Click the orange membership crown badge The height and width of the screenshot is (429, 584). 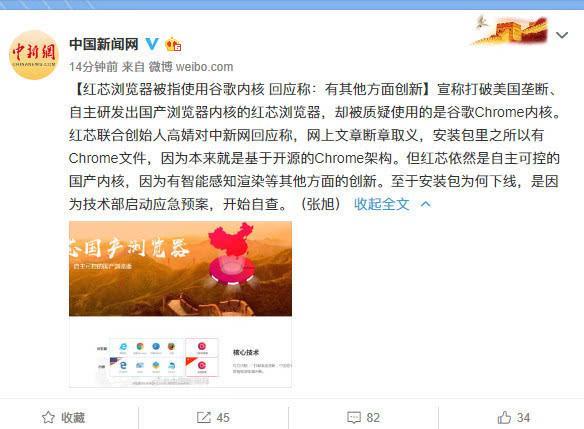pyautogui.click(x=173, y=45)
